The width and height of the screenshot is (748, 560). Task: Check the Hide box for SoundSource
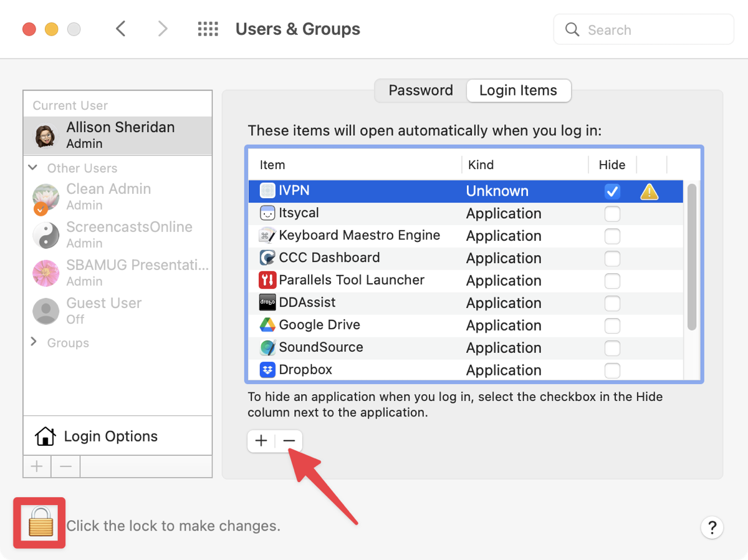pos(612,348)
